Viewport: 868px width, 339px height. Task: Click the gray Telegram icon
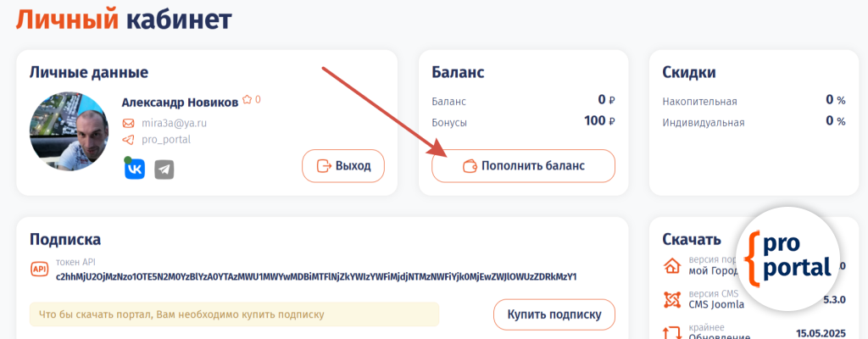[164, 169]
